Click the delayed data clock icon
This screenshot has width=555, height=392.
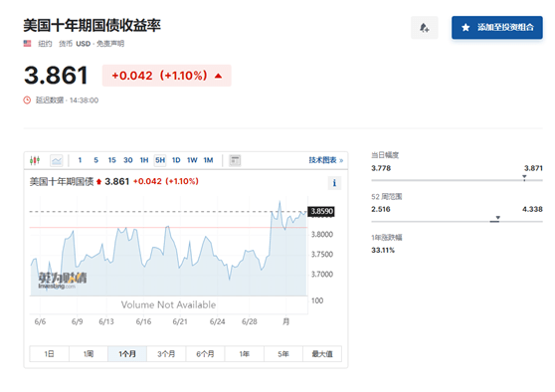[27, 100]
